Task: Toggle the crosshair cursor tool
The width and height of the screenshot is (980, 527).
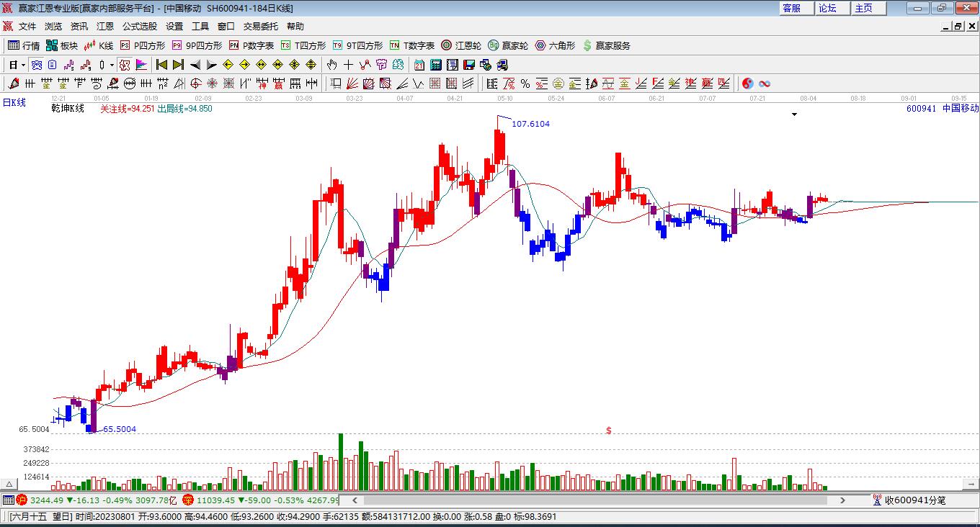Action: (x=349, y=65)
